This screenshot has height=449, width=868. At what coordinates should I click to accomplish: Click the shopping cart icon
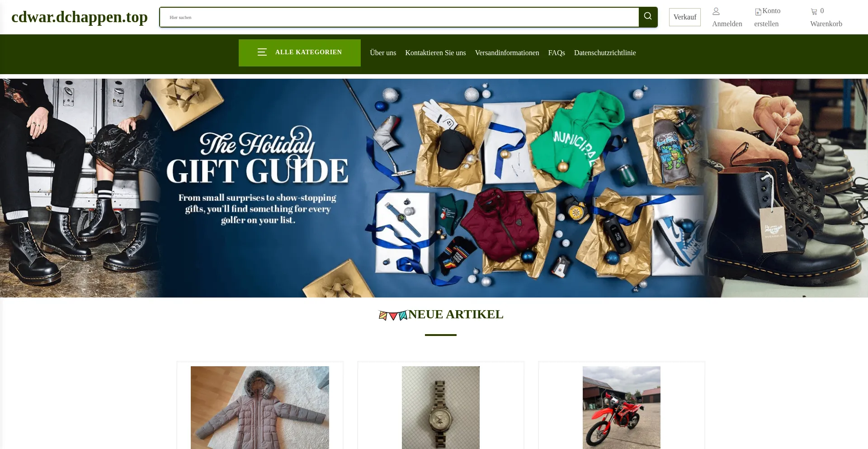click(814, 12)
